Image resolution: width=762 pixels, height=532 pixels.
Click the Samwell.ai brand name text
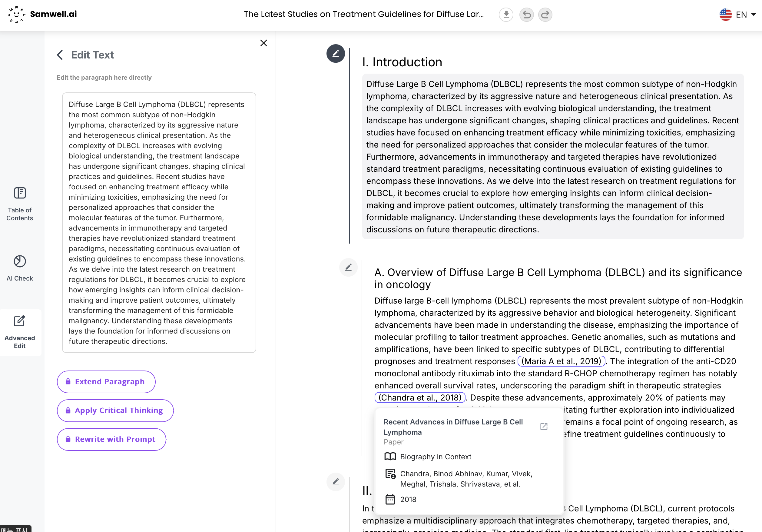click(x=53, y=14)
